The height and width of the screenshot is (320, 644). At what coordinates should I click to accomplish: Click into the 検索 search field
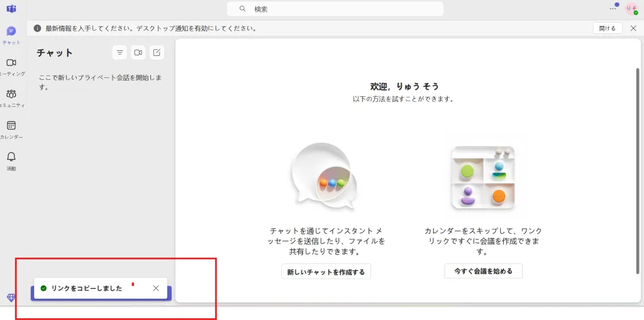(335, 9)
